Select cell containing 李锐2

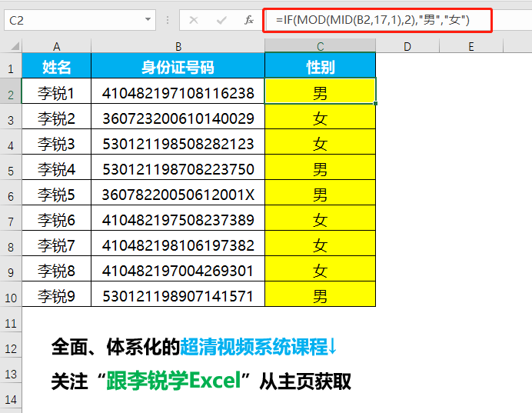[x=57, y=116]
